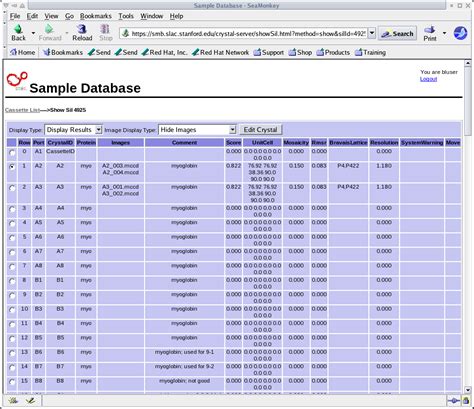
Task: Select the radio button for row 0 A1
Action: pyautogui.click(x=12, y=153)
